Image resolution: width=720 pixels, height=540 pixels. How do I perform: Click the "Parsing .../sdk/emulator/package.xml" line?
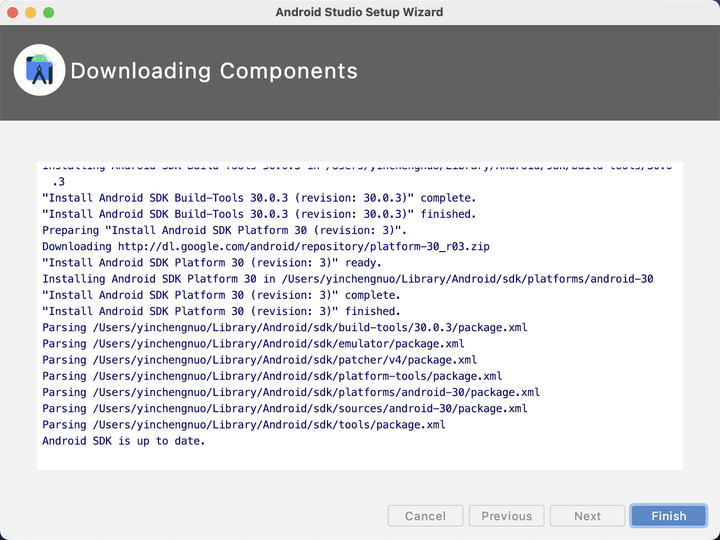point(253,343)
